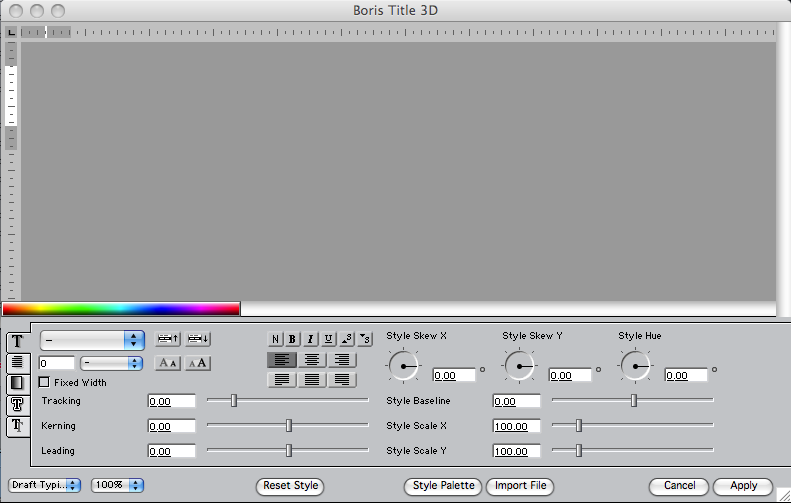Align text center
The image size is (791, 503).
click(x=312, y=360)
